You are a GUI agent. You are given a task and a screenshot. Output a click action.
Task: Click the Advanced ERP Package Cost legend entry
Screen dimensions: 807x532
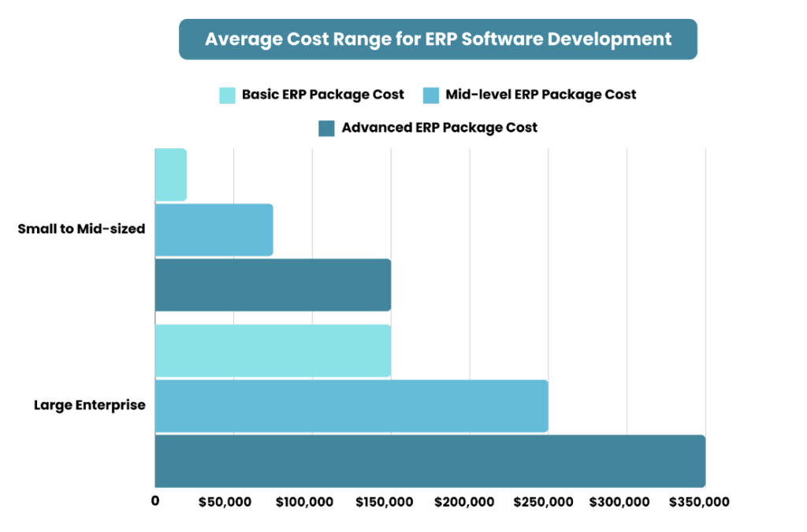pos(440,127)
